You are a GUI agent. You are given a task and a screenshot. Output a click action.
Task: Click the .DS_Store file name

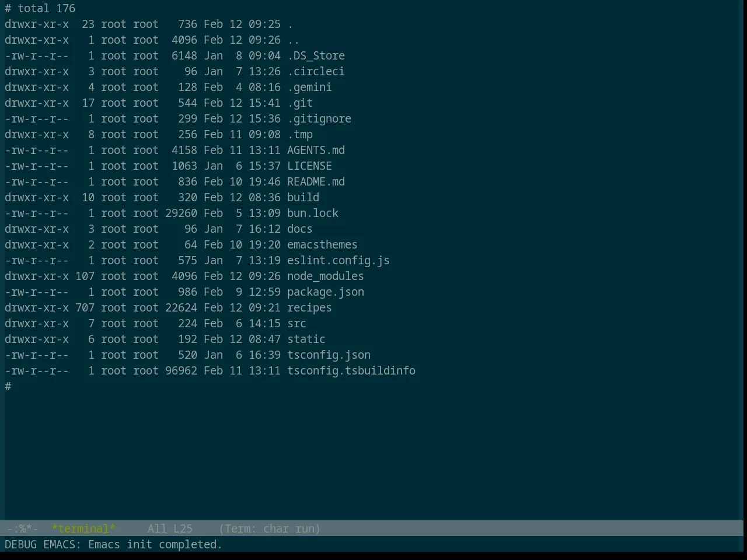click(316, 56)
